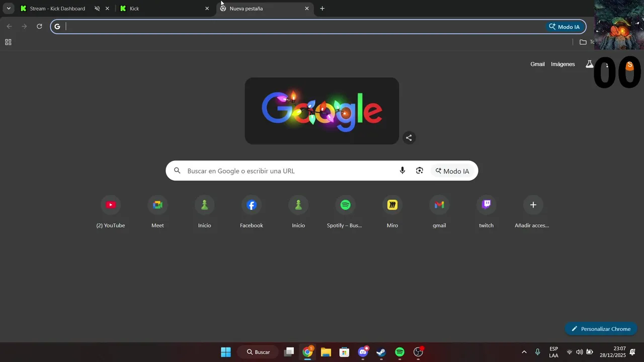
Task: Open Microsoft Store from the taskbar
Action: tap(344, 352)
